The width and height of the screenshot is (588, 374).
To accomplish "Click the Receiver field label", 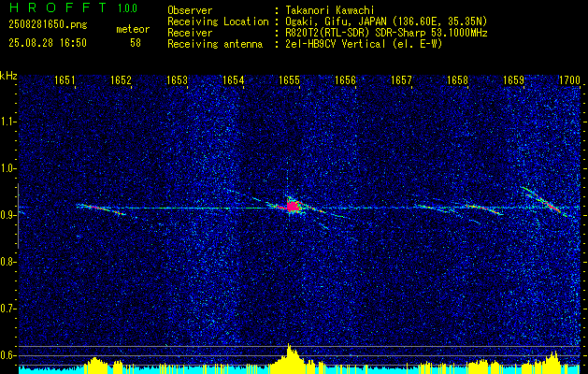I will [190, 33].
